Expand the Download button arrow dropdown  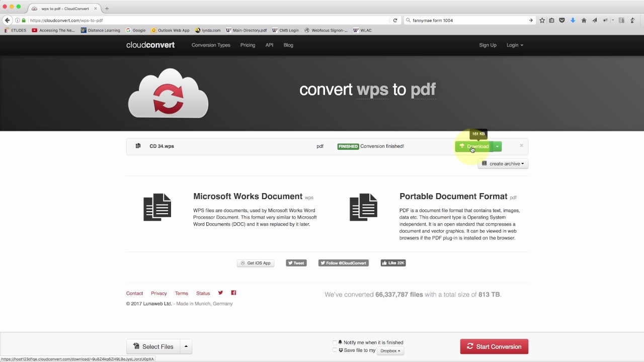(x=497, y=146)
